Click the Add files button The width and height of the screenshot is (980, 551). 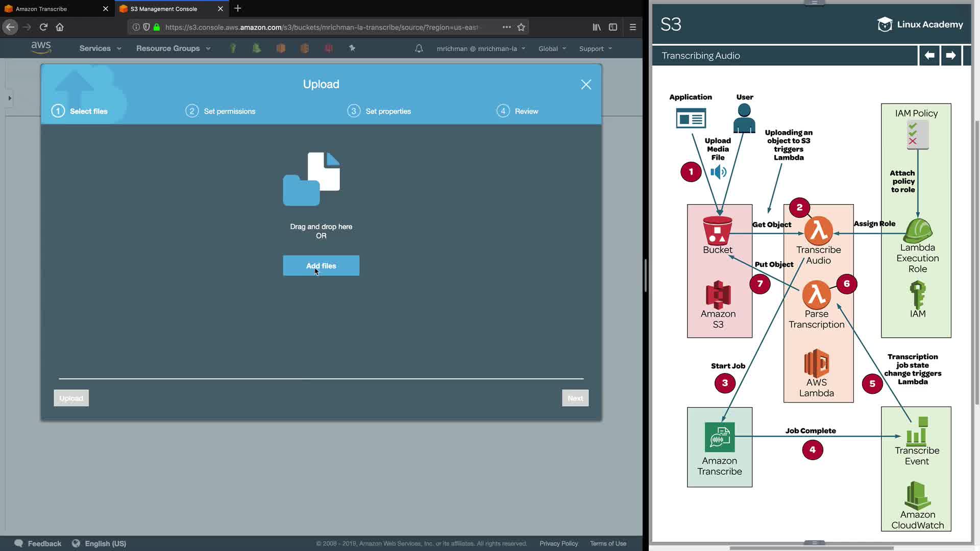click(x=321, y=266)
